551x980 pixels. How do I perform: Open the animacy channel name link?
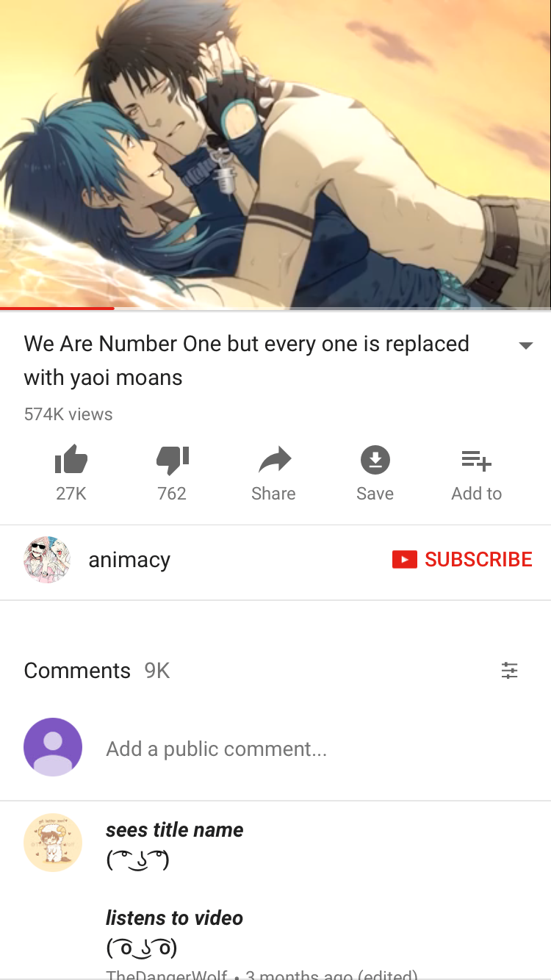[129, 560]
